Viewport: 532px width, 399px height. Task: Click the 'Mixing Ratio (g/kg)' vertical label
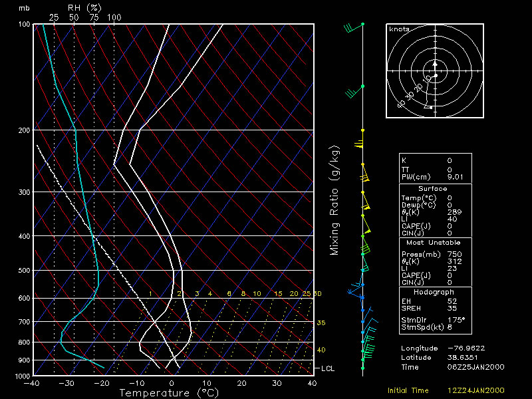point(334,200)
